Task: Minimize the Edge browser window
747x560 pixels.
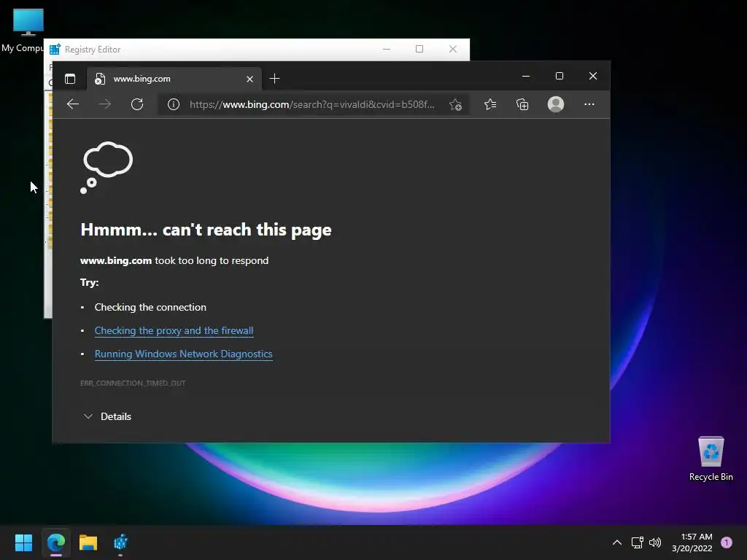Action: coord(526,76)
